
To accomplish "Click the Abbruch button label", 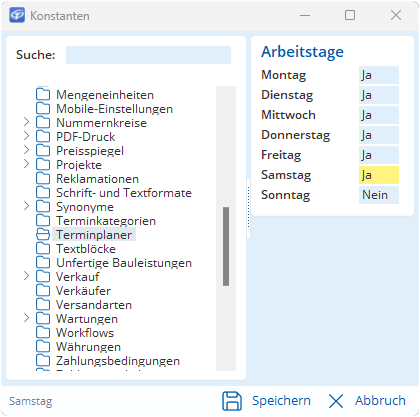I will pos(380,401).
